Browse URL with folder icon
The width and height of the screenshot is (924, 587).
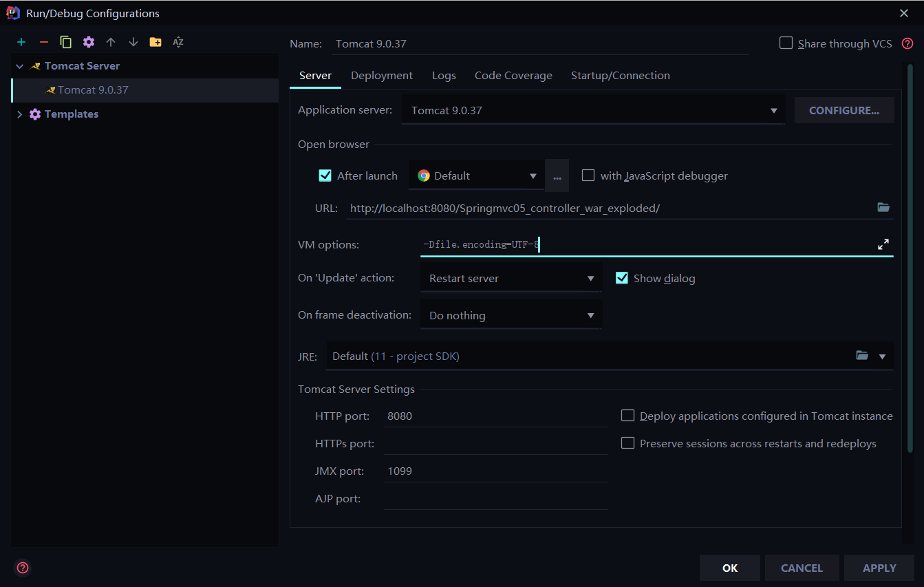pyautogui.click(x=883, y=207)
